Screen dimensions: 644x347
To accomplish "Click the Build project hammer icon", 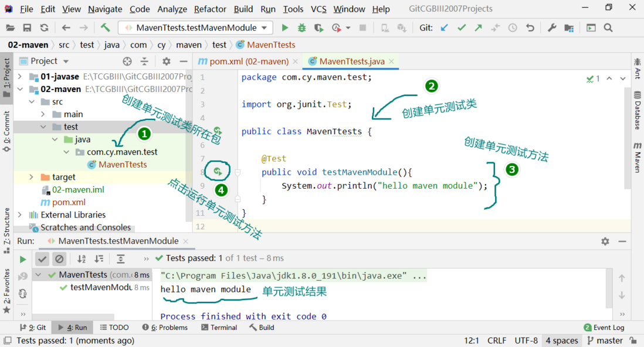I will (x=105, y=28).
